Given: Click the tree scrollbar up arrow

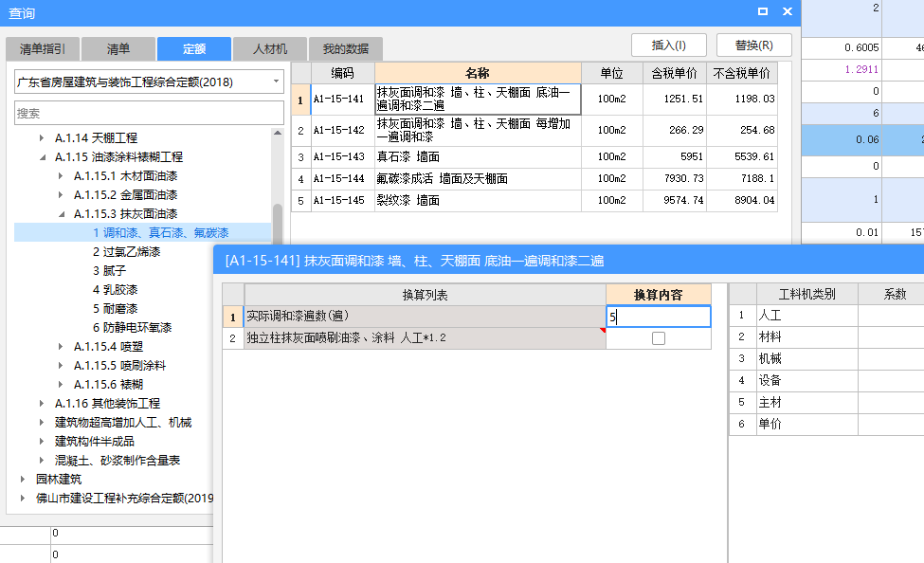Looking at the screenshot, I should point(278,134).
